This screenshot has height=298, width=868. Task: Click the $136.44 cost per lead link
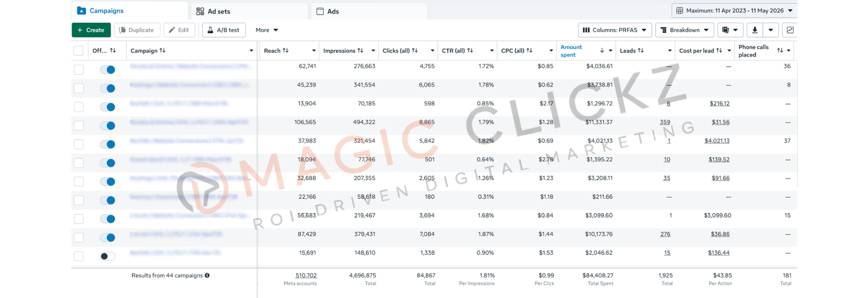[719, 253]
